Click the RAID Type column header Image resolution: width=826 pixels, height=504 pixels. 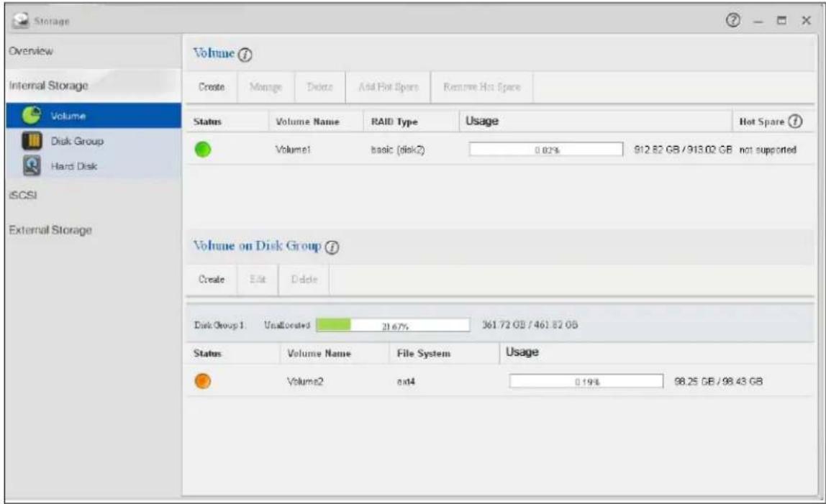394,122
